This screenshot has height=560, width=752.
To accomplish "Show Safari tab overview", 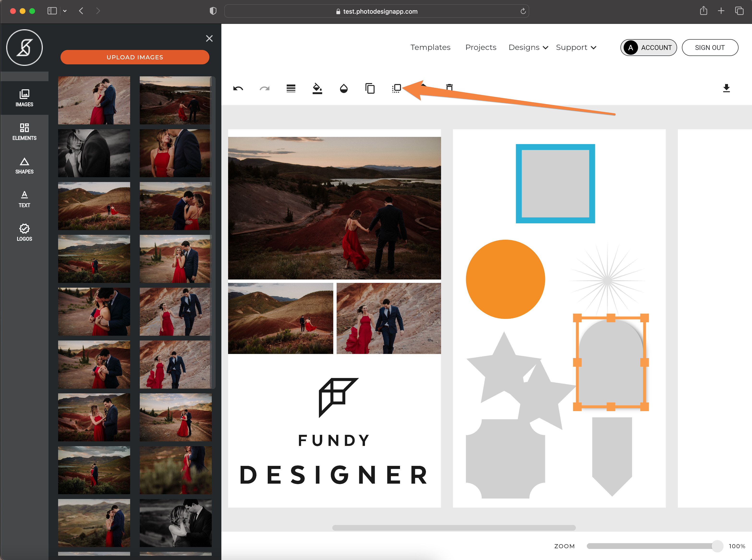I will click(739, 11).
